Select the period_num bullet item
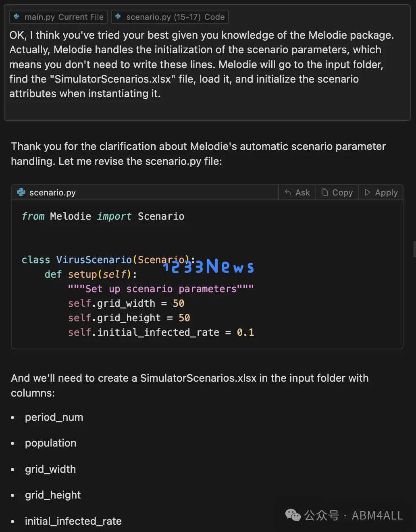This screenshot has height=532, width=416. pos(54,417)
